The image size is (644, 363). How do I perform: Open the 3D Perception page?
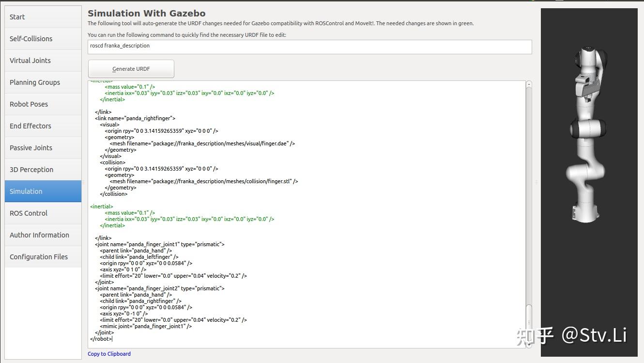tap(43, 170)
